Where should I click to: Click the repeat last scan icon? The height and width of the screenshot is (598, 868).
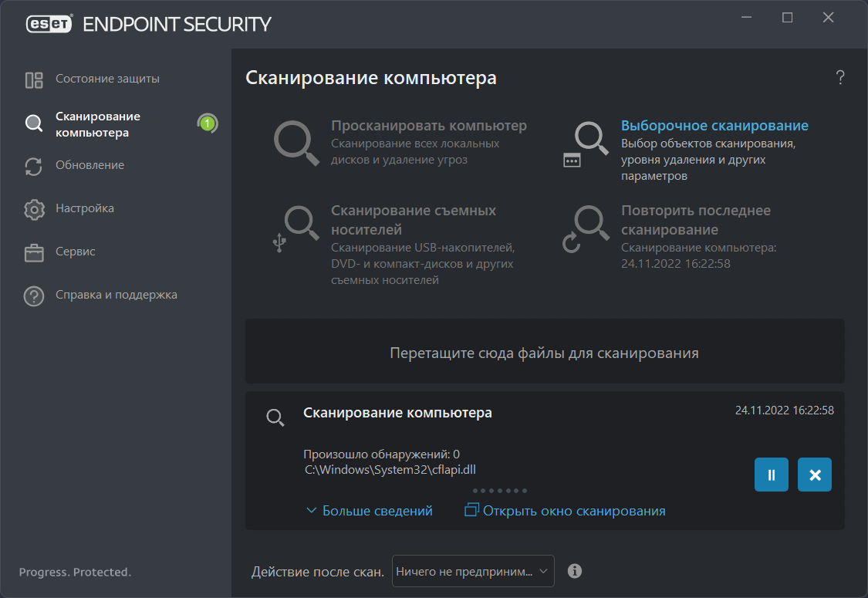point(586,228)
